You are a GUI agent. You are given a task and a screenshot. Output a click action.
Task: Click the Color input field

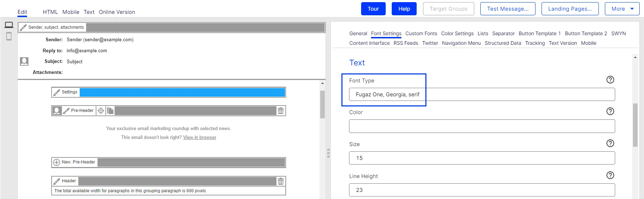tap(482, 126)
